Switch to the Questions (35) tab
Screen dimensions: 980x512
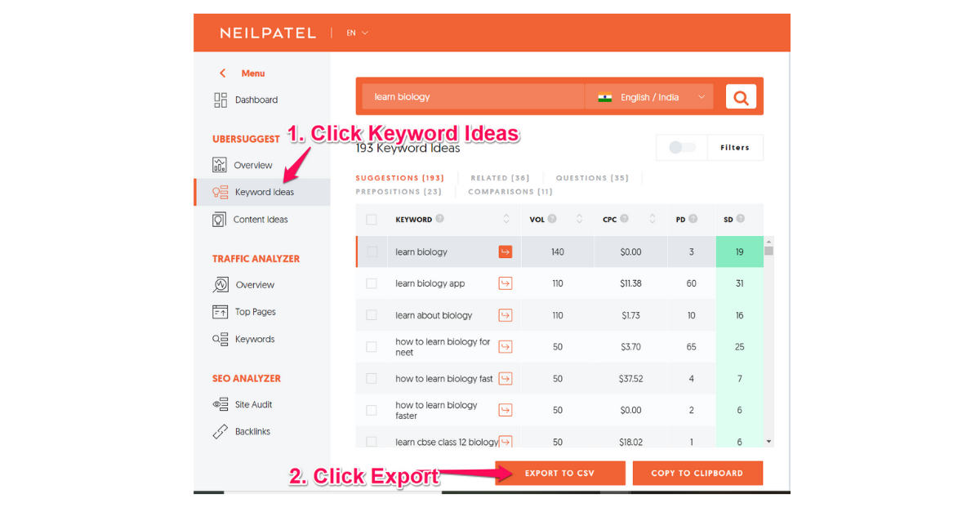click(x=592, y=178)
